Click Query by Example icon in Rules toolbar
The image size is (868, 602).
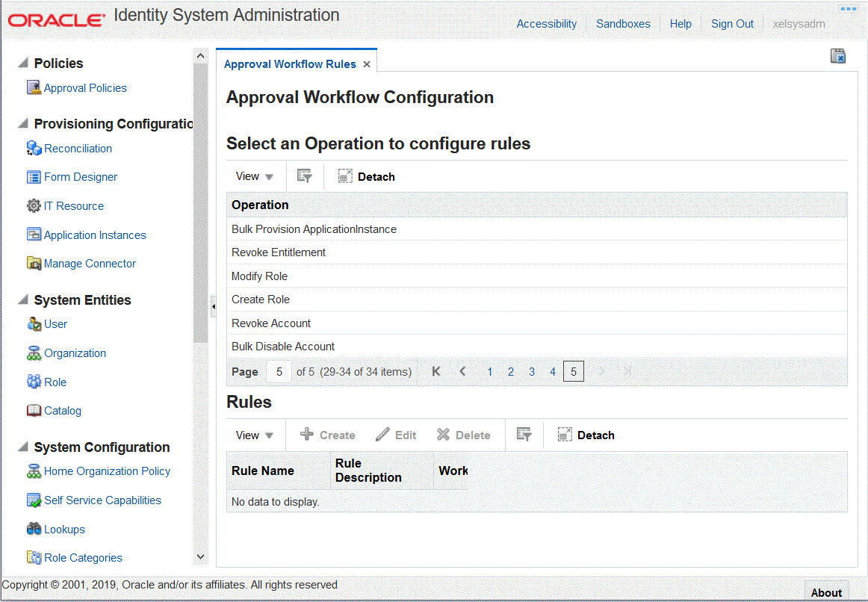524,435
